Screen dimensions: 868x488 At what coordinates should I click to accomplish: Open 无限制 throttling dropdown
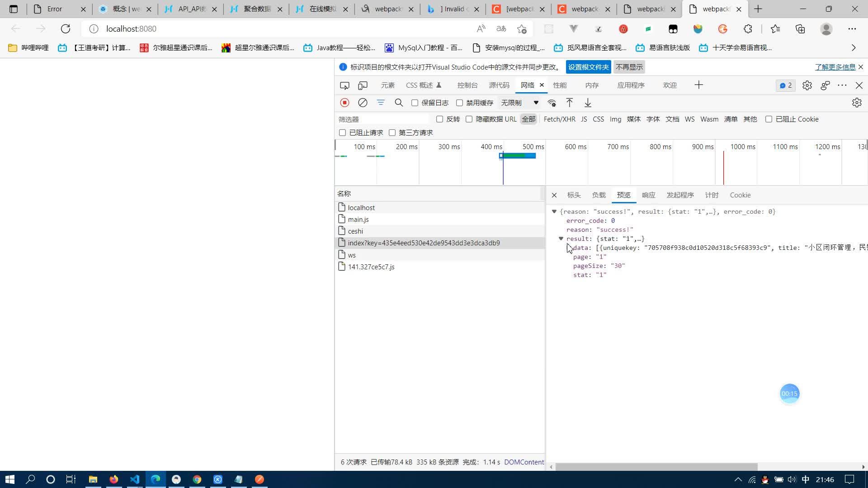[x=519, y=103]
